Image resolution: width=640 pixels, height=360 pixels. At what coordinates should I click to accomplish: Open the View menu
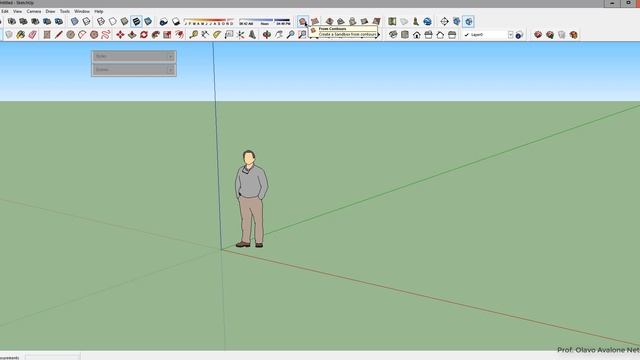point(17,11)
